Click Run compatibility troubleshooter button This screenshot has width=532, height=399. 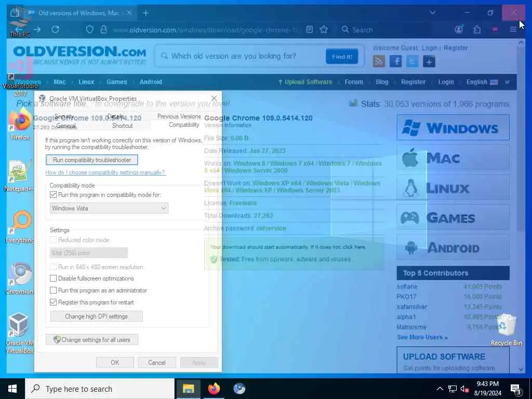point(92,160)
